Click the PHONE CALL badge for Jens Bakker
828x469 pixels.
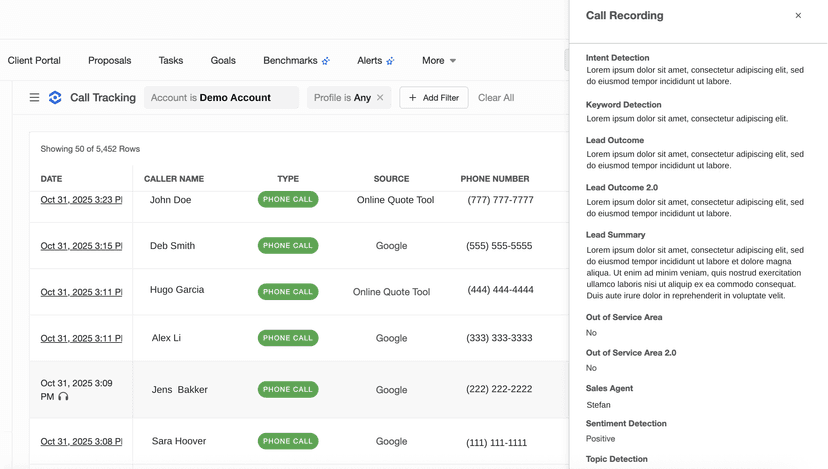pos(288,389)
